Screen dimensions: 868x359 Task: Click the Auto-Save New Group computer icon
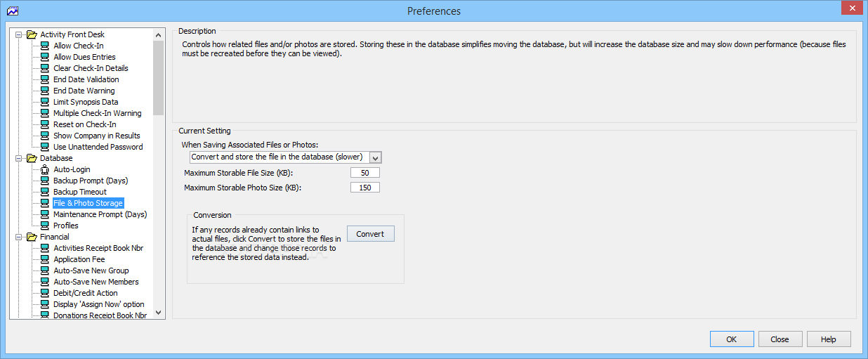coord(44,270)
